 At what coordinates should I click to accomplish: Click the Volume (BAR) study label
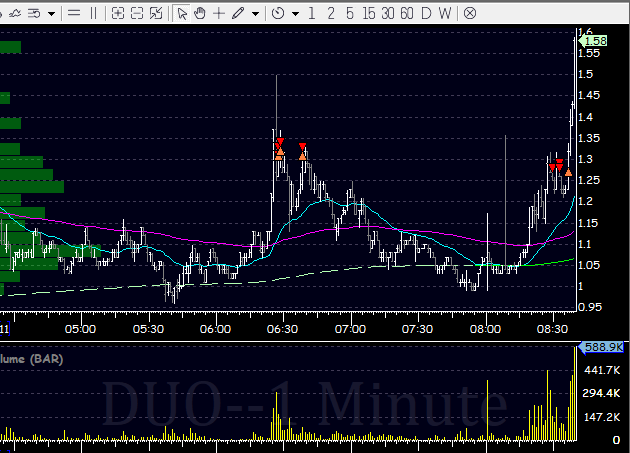pos(31,359)
